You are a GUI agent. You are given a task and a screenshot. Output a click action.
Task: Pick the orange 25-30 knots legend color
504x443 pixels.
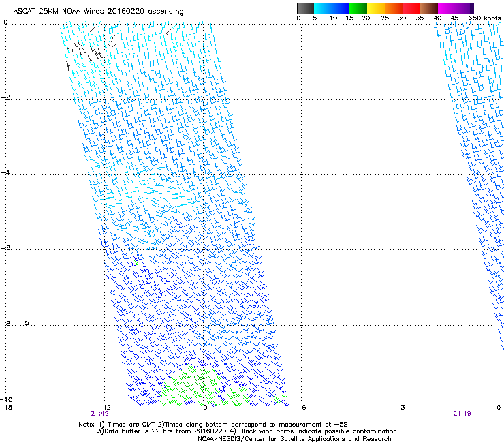tap(394, 8)
